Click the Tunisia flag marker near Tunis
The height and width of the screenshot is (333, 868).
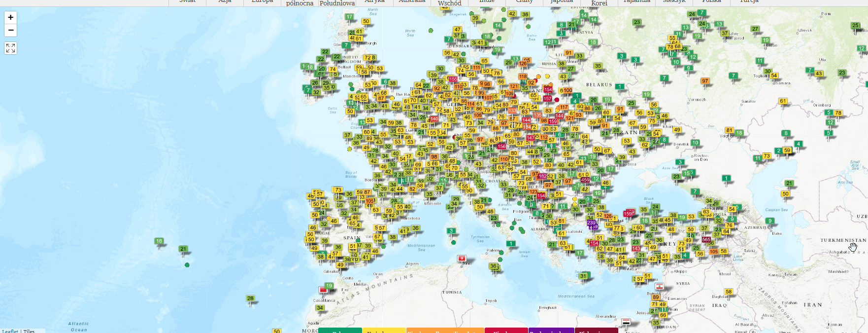click(x=462, y=259)
